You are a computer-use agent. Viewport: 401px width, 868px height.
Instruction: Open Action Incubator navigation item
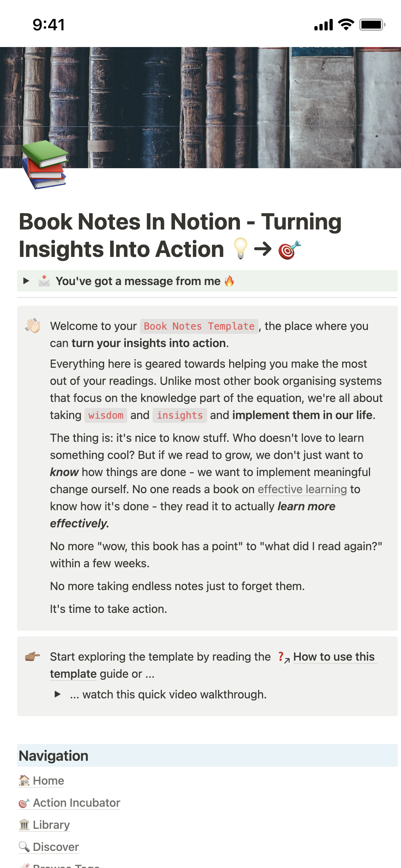click(x=76, y=803)
